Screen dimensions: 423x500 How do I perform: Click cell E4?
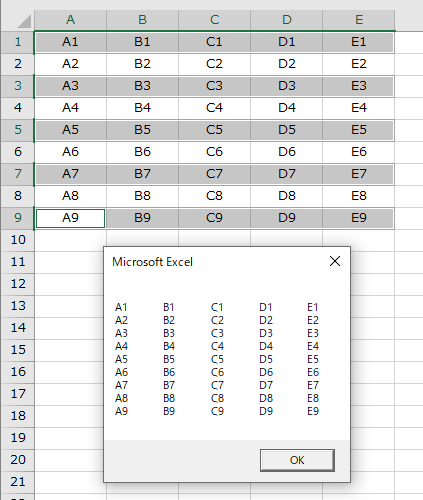tap(359, 108)
